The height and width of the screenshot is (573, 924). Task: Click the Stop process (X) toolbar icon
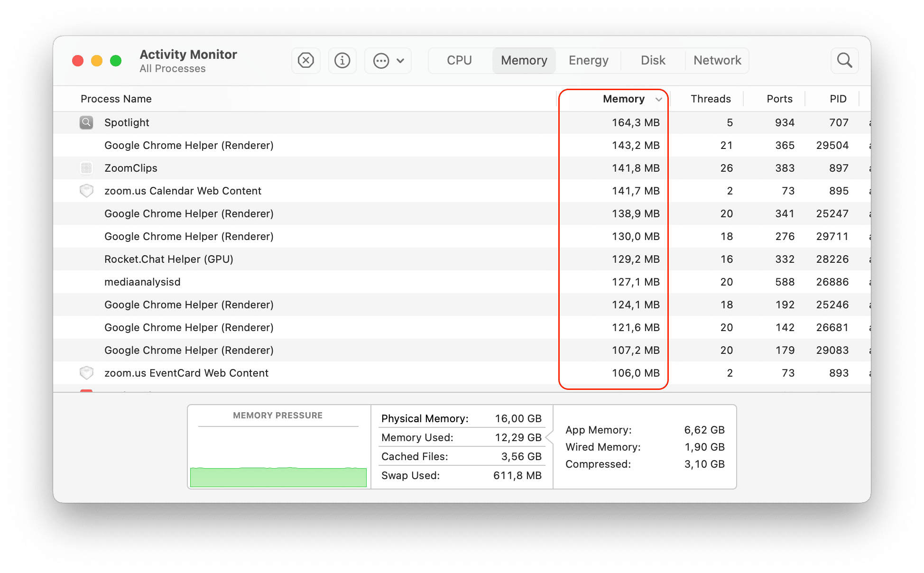point(306,60)
